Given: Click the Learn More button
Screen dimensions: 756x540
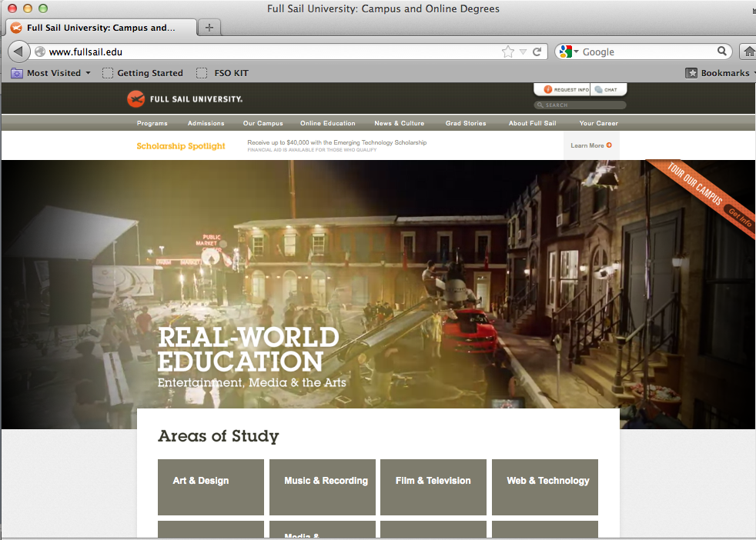Looking at the screenshot, I should 591,145.
